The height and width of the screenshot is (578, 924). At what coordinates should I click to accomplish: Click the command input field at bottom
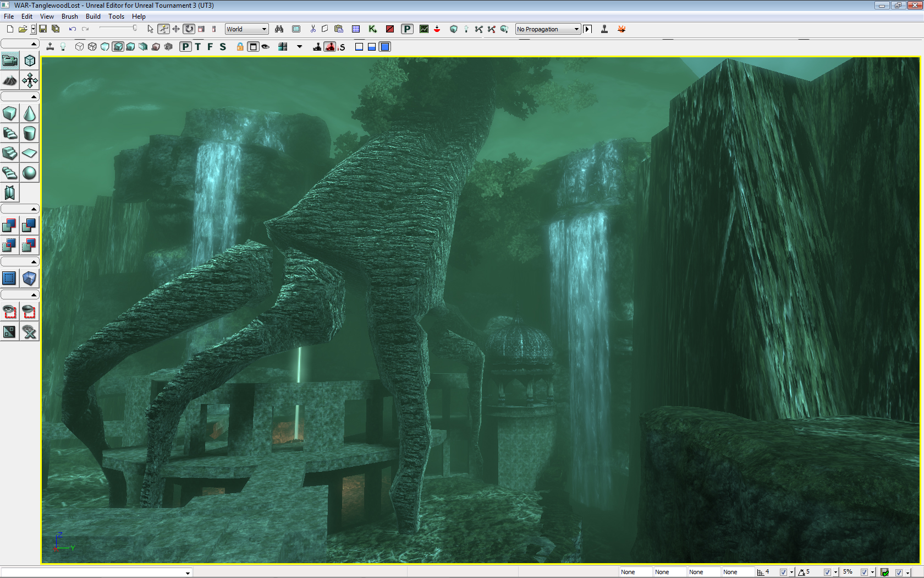click(x=96, y=572)
